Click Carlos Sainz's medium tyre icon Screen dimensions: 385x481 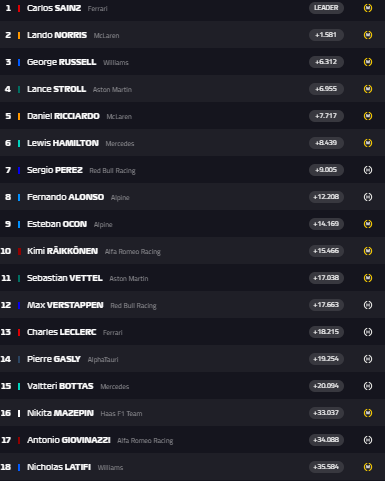(368, 8)
